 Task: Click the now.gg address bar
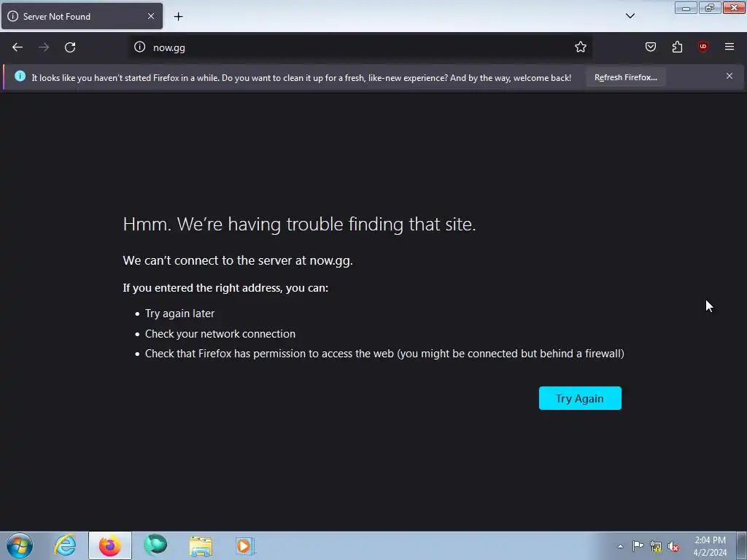(x=362, y=47)
